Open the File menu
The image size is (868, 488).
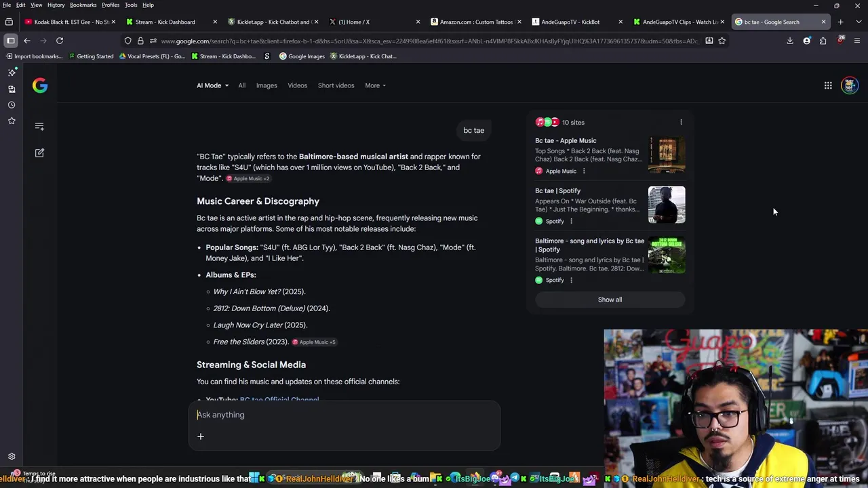pos(6,5)
